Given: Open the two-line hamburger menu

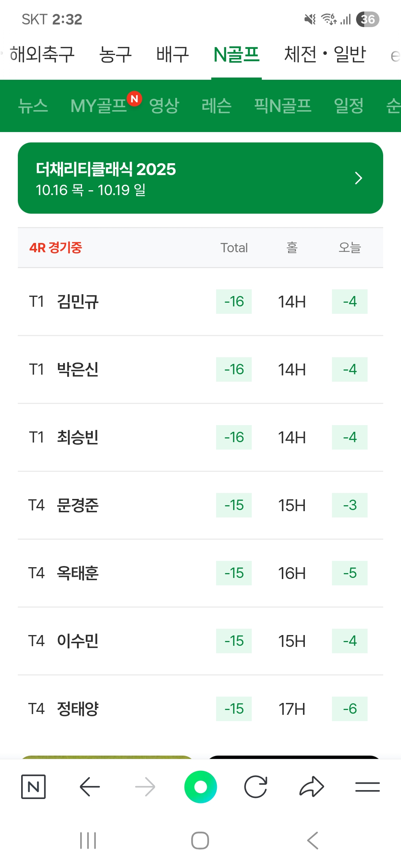Looking at the screenshot, I should [367, 786].
